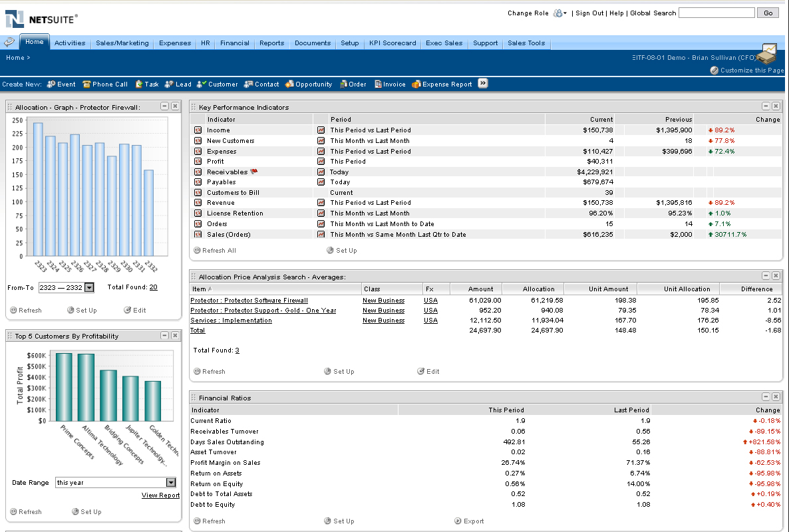
Task: Create a new Phone Call
Action: pyautogui.click(x=104, y=84)
